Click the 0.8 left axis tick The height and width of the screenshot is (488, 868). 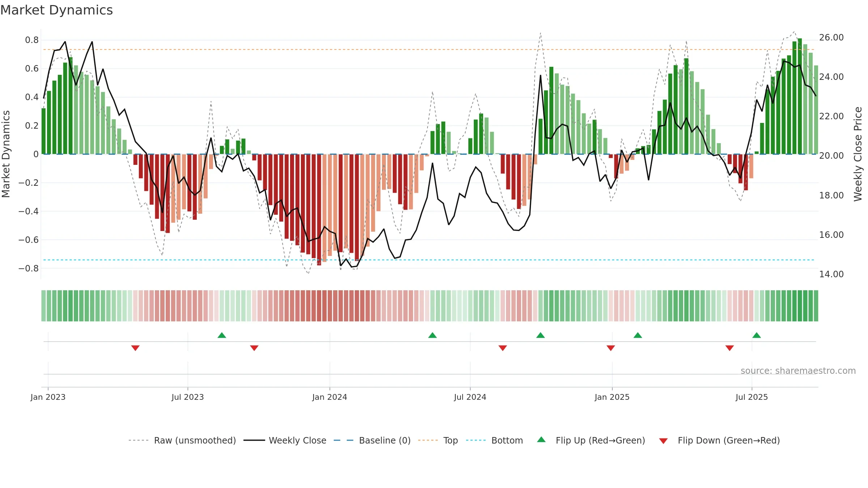click(32, 40)
